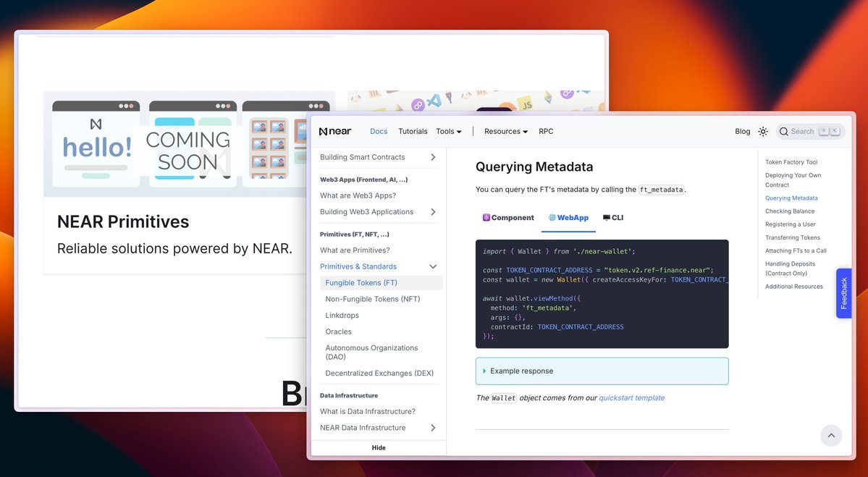Screen dimensions: 868x477
Task: Jump to Checking Balance section
Action: pos(790,211)
